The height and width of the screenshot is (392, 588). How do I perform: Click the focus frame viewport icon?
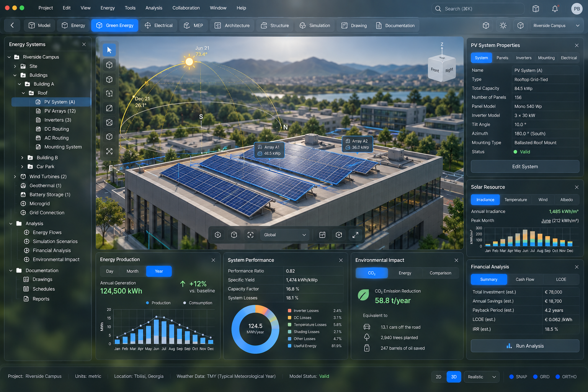point(250,235)
